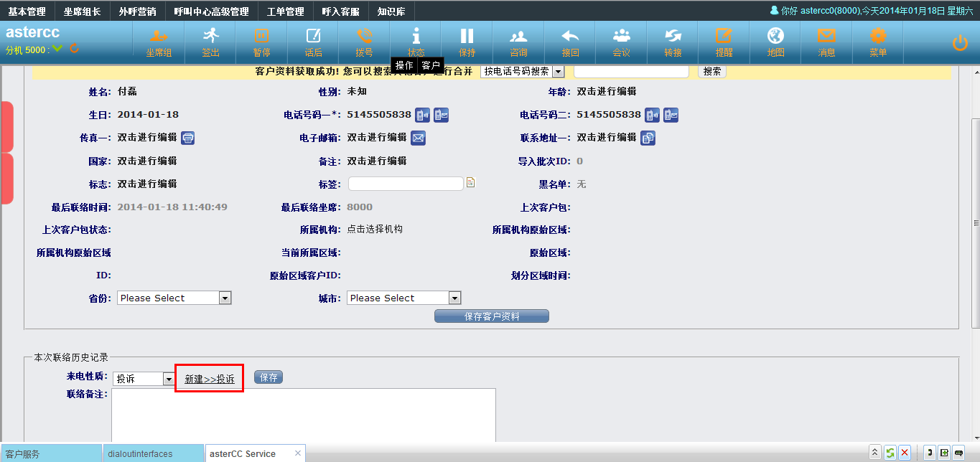Open the 工单管理 menu

coord(285,11)
